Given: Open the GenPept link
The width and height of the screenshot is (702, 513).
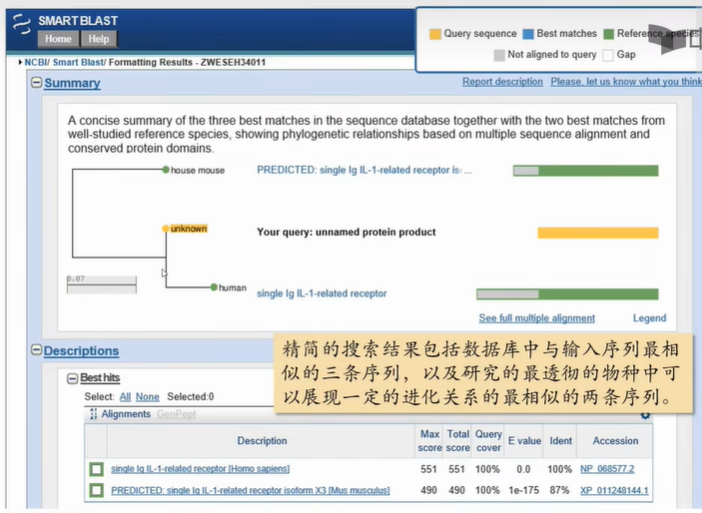Looking at the screenshot, I should (x=176, y=414).
